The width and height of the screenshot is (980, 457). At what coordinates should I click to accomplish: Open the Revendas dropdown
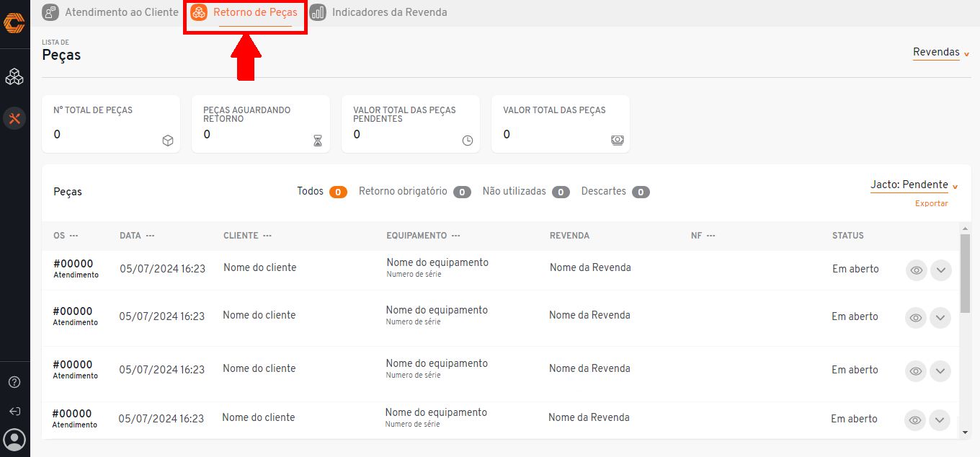tap(941, 53)
